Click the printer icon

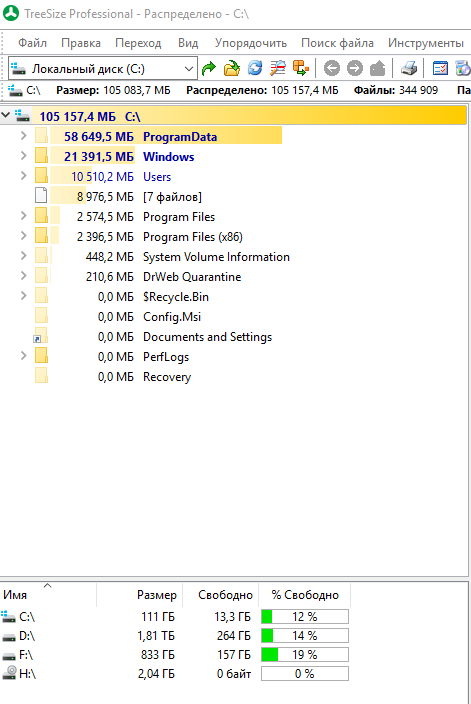(x=409, y=69)
